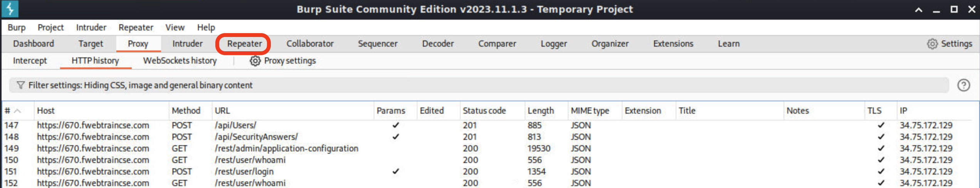Open the Logger tab

pos(554,44)
